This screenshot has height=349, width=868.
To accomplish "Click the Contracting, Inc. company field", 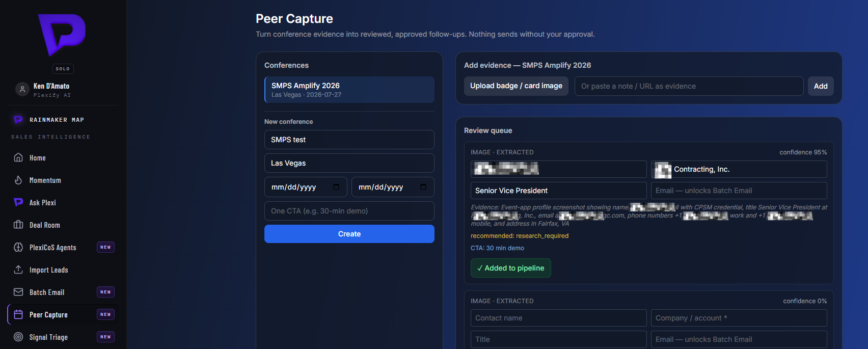I will 739,169.
